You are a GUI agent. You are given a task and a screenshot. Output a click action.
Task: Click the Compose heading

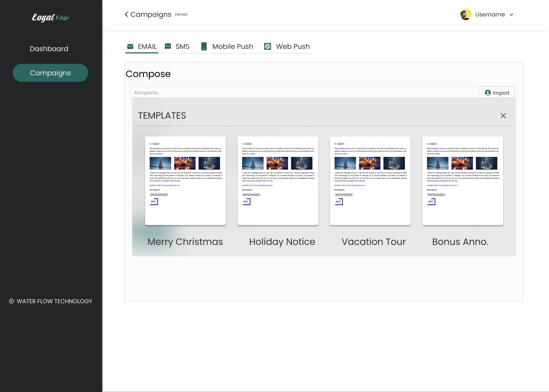(x=148, y=74)
